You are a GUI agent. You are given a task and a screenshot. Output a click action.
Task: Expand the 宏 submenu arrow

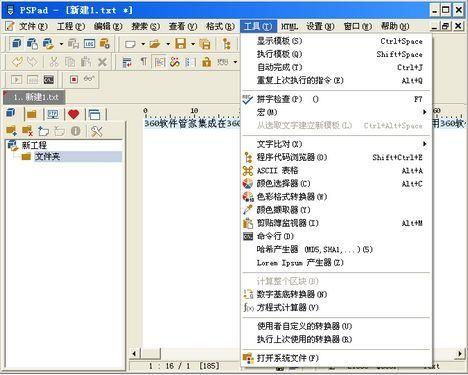[424, 112]
